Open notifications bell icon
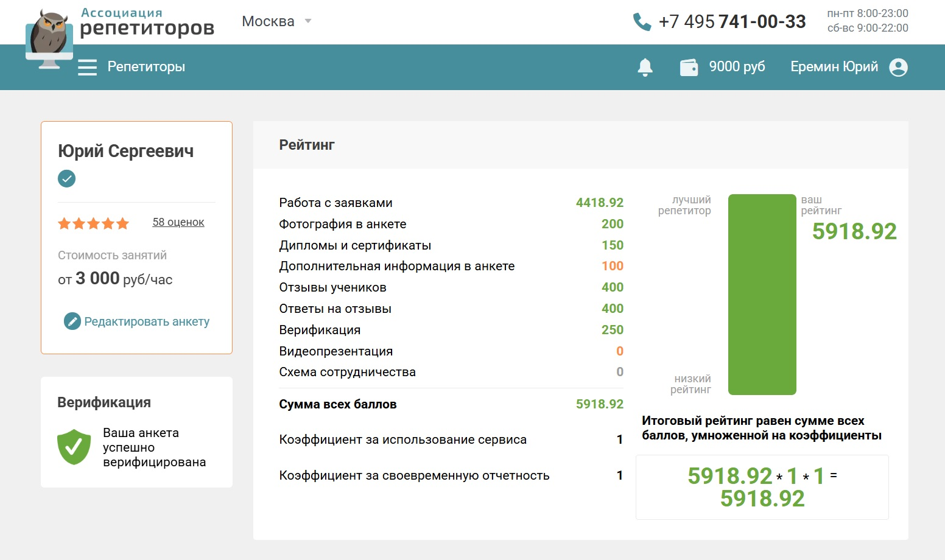The width and height of the screenshot is (945, 560). tap(645, 67)
